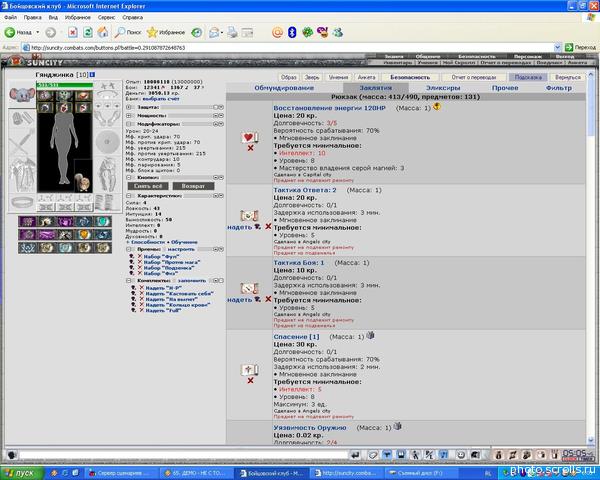Delete the Тактика Боя scroll with the red X
Viewport: 600px width, 480px height.
tap(268, 299)
